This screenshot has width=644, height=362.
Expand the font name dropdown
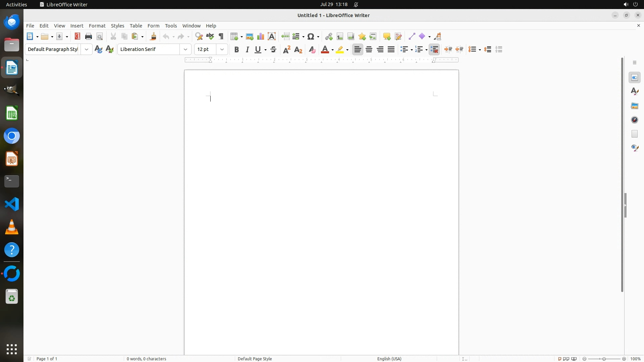[185, 50]
